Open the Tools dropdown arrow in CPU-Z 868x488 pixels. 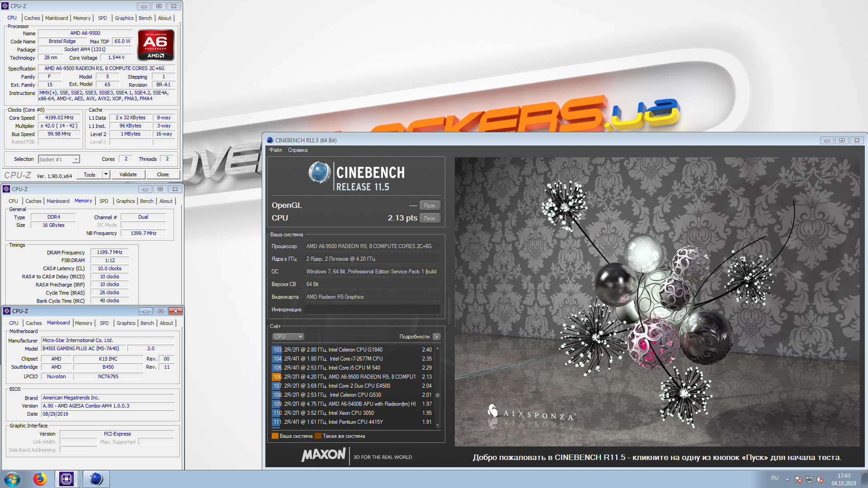(x=106, y=174)
